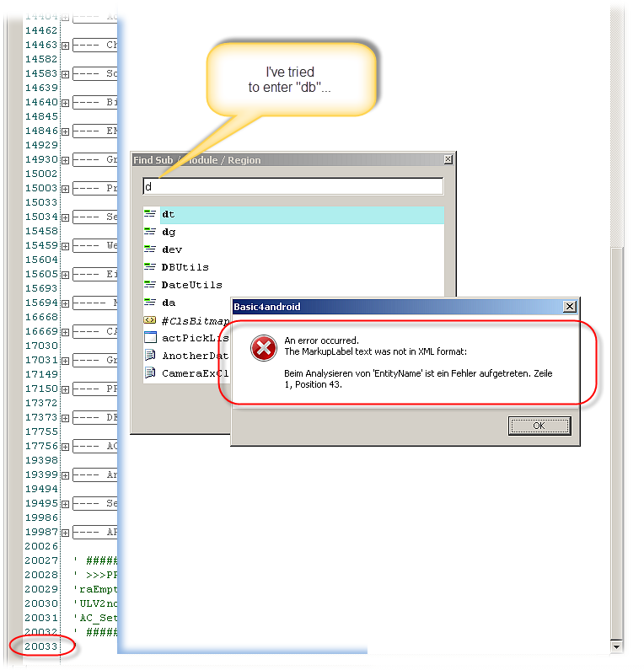644x670 pixels.
Task: Expand the collapsed region at line 15003
Action: [66, 189]
